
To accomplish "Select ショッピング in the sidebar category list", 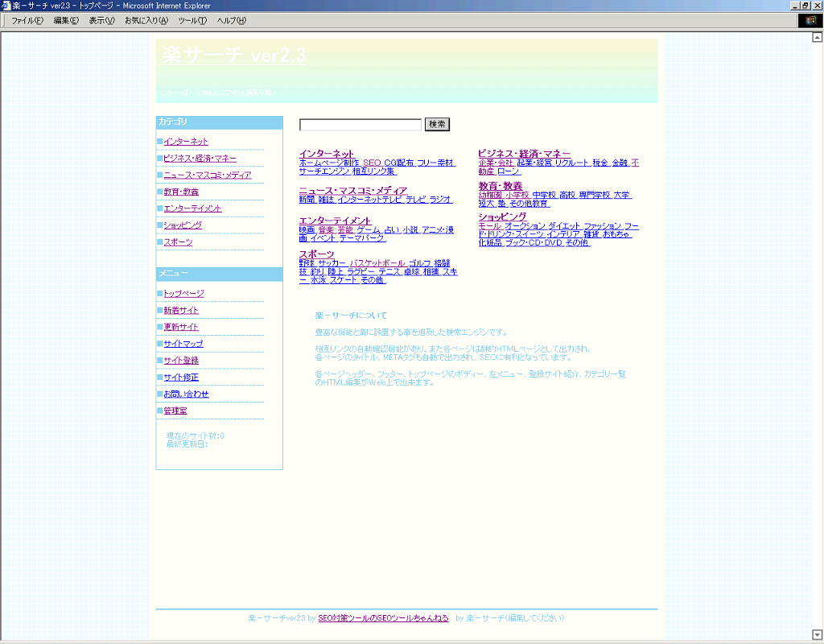I will pyautogui.click(x=183, y=225).
